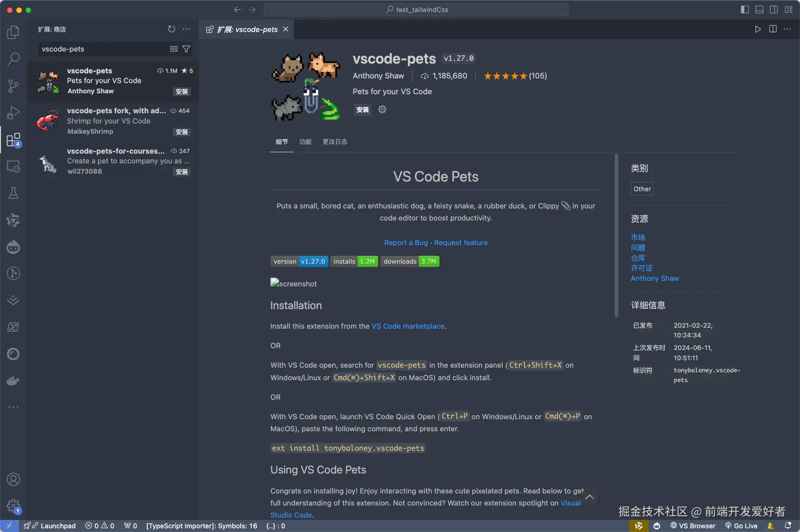The image size is (800, 532).
Task: Install vscode-pets from the search list
Action: click(182, 92)
